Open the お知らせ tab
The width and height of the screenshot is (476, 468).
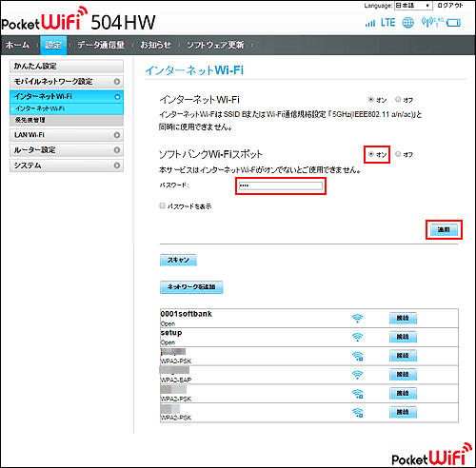click(155, 45)
